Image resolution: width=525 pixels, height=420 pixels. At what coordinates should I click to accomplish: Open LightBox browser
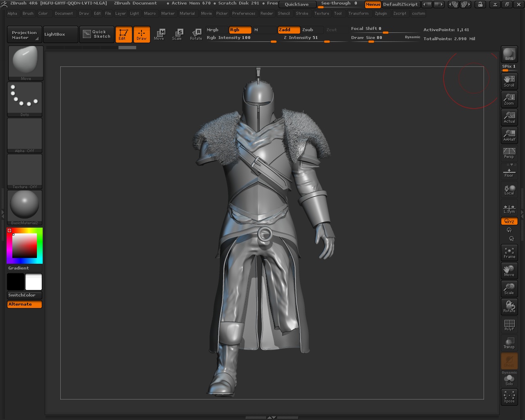(x=60, y=34)
